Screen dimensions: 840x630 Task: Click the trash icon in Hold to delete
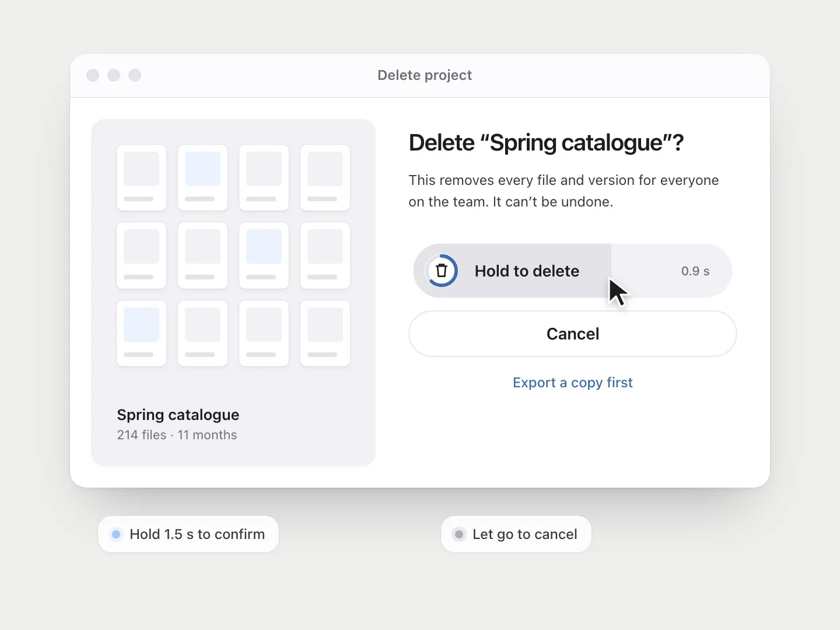pyautogui.click(x=442, y=271)
